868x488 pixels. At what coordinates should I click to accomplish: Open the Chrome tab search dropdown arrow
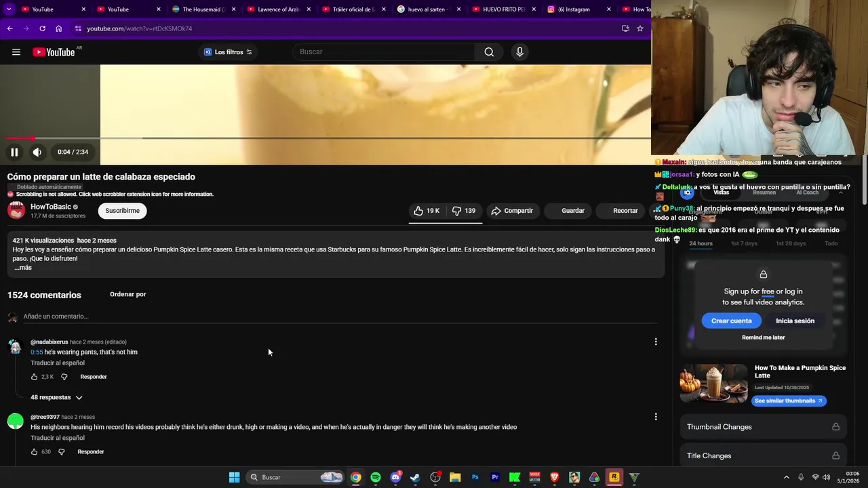[x=9, y=9]
